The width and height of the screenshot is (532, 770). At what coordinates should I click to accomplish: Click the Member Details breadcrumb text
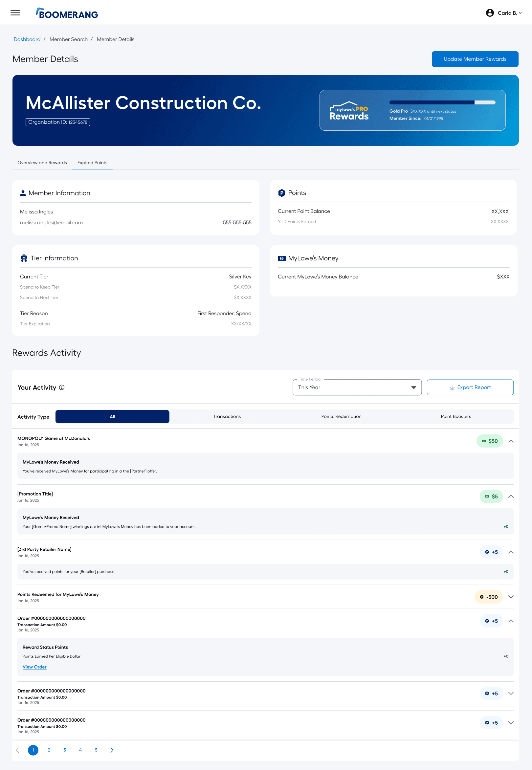(116, 39)
